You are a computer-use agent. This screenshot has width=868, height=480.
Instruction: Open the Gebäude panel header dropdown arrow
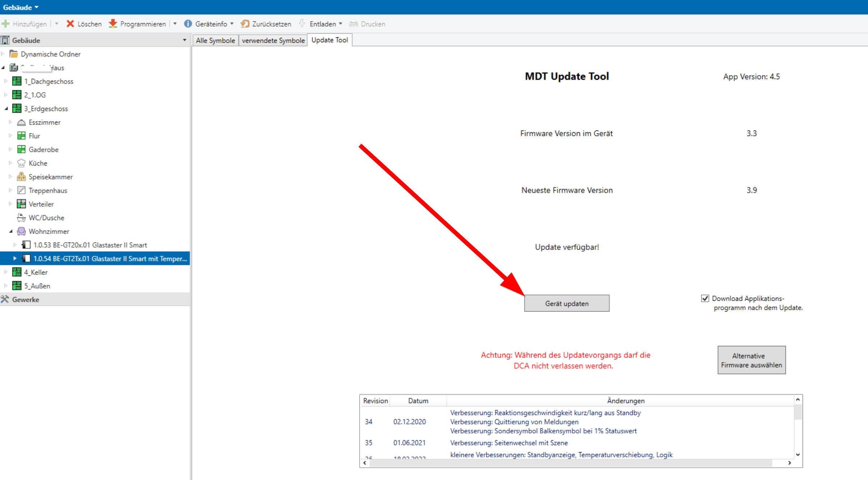coord(185,40)
